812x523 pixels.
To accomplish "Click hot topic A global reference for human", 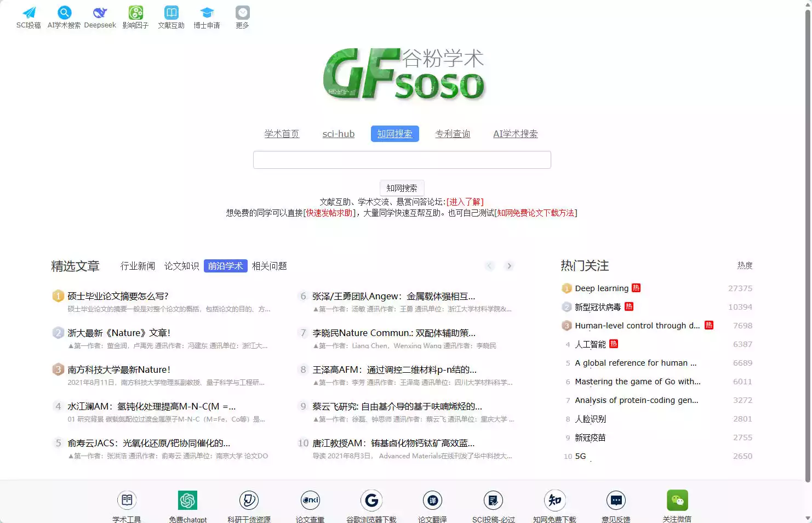I will [x=636, y=363].
